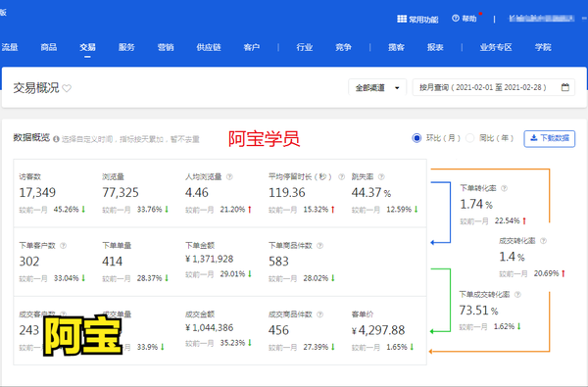Click the info icon beside 数据概览
This screenshot has height=387, width=588.
[x=56, y=139]
